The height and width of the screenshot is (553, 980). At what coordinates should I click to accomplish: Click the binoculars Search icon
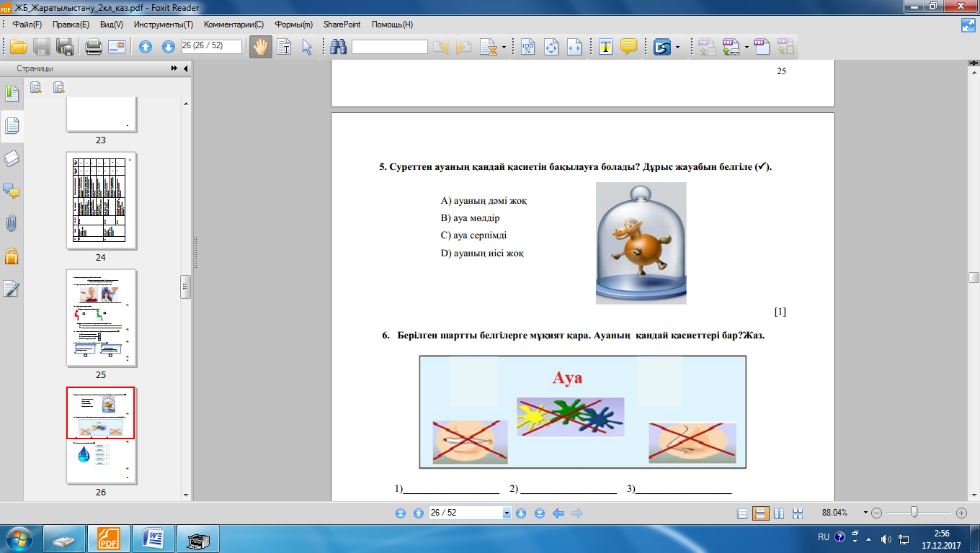[x=339, y=48]
